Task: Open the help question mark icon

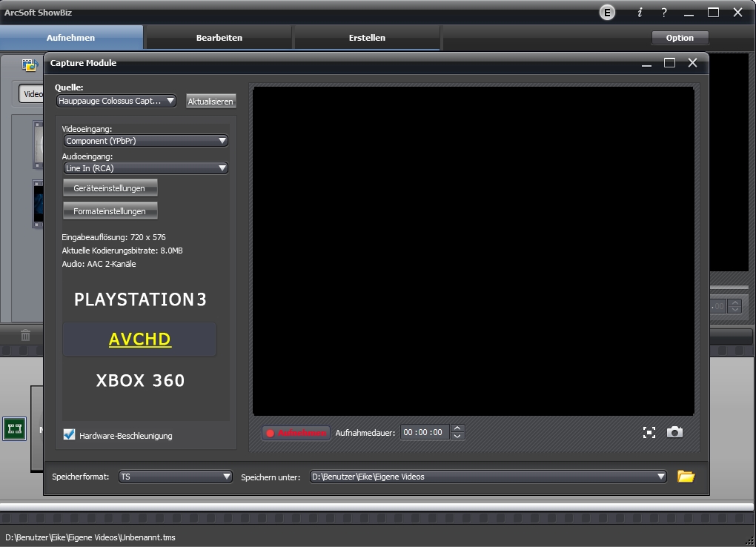Action: [x=664, y=13]
